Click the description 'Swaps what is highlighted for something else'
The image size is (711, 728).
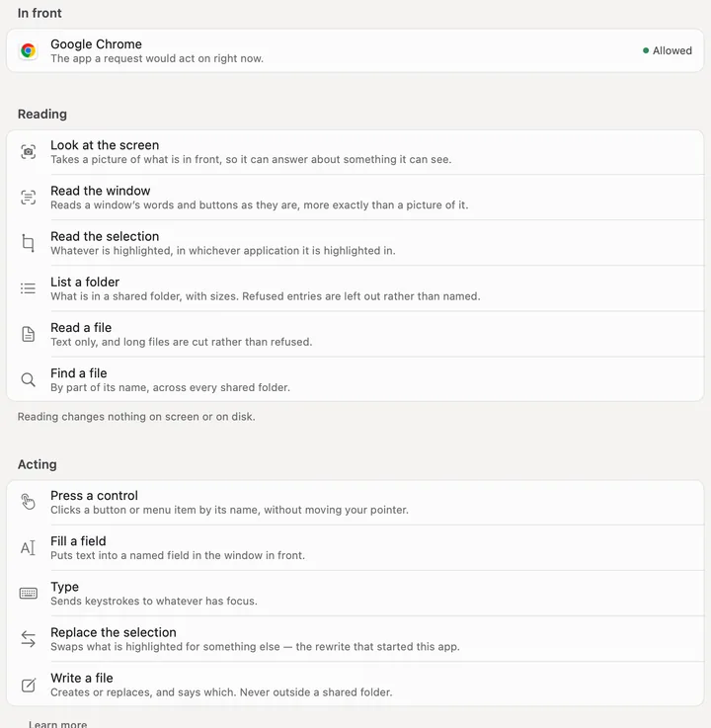tap(255, 647)
